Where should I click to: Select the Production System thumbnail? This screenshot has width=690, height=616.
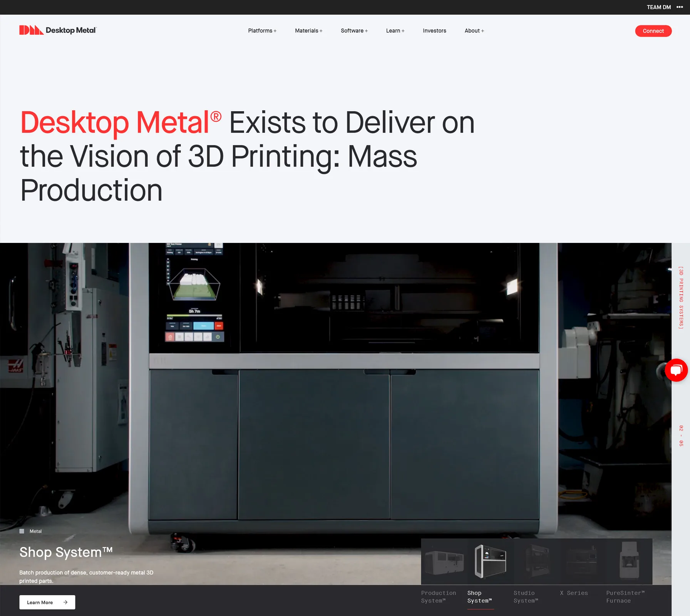444,562
